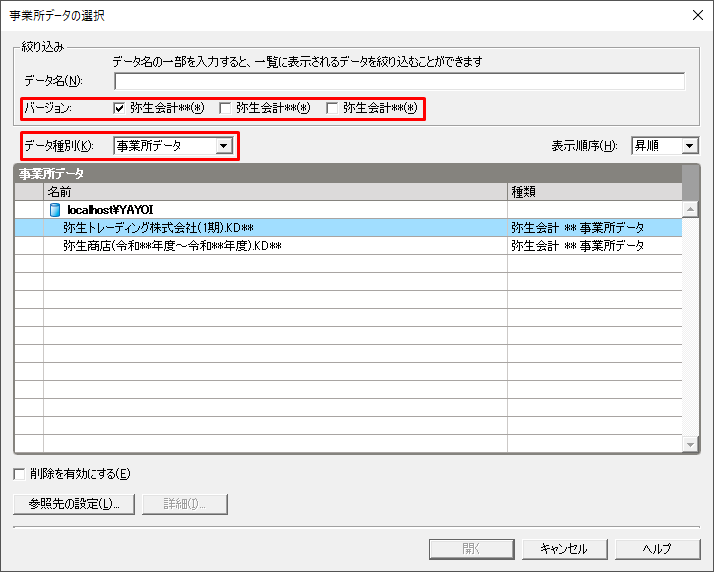Screen dimensions: 714x572
Task: Sort by the 種類 column header
Action: click(x=595, y=192)
